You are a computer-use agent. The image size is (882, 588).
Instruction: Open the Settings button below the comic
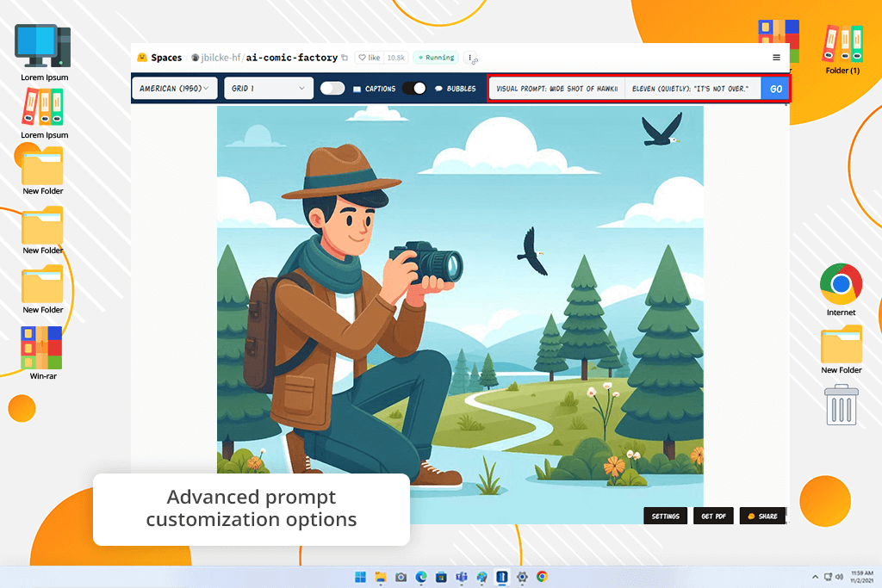coord(666,516)
